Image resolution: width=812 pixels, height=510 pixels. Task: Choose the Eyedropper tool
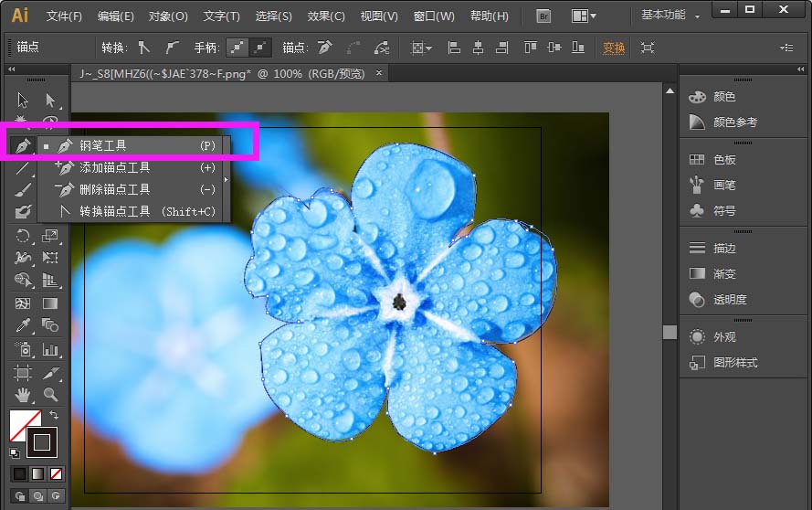(x=22, y=325)
